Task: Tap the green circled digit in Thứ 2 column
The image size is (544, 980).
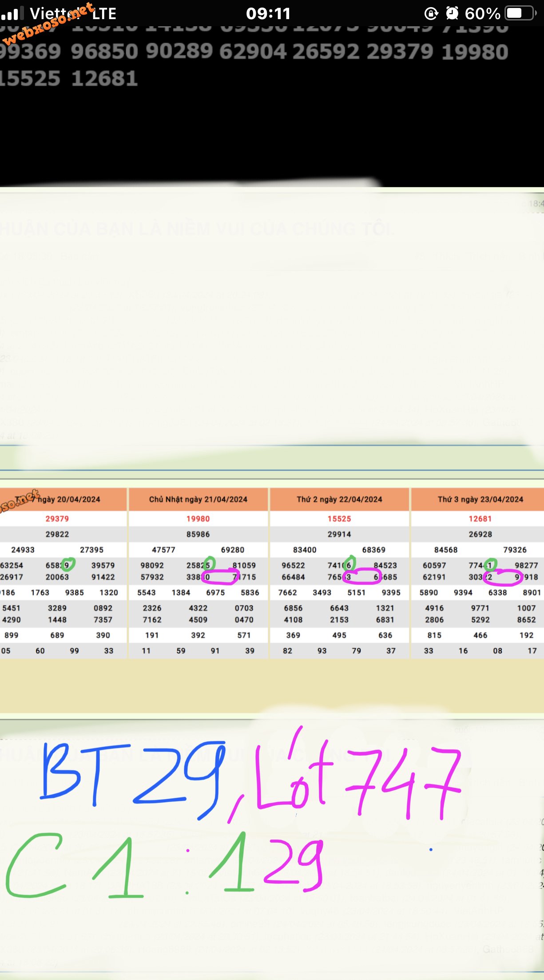Action: (x=350, y=564)
